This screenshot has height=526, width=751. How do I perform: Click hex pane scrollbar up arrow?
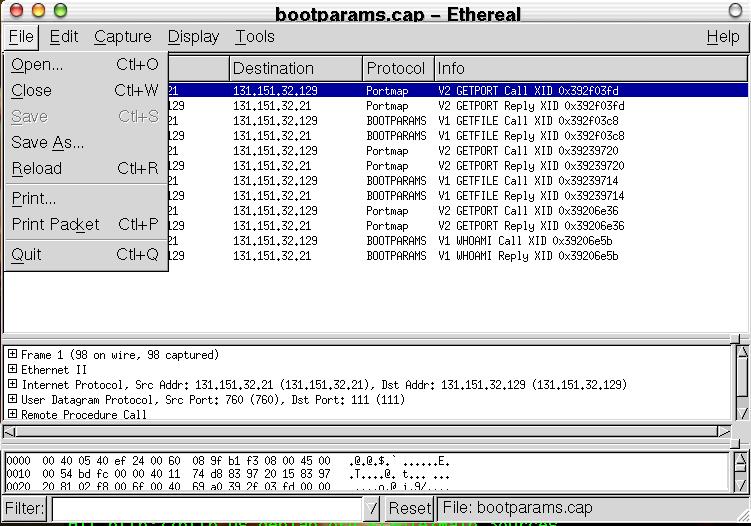point(740,460)
